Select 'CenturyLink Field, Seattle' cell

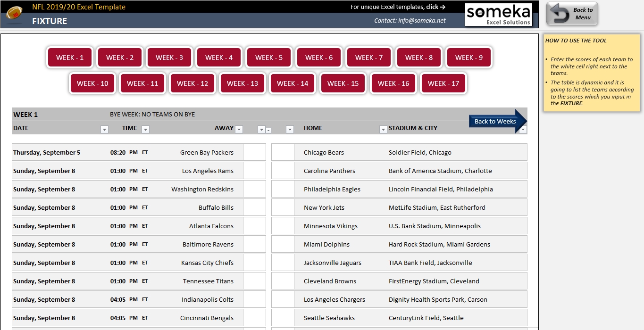point(426,318)
